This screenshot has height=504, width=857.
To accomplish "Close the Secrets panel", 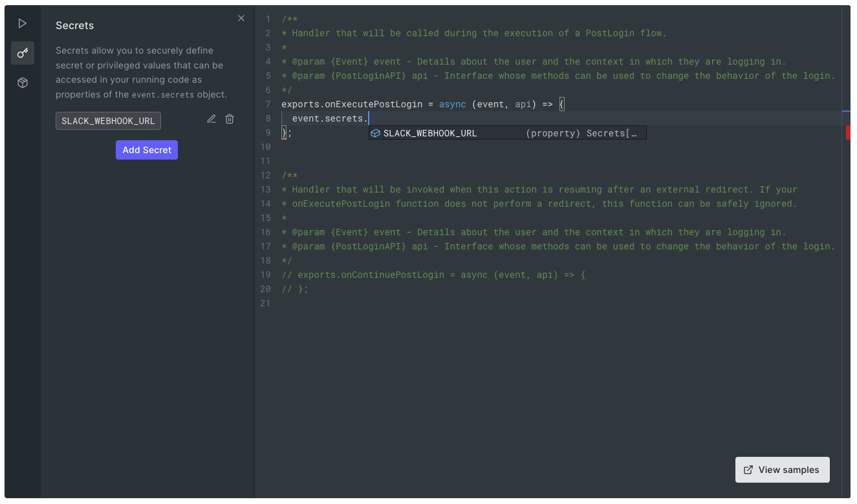I will click(241, 18).
